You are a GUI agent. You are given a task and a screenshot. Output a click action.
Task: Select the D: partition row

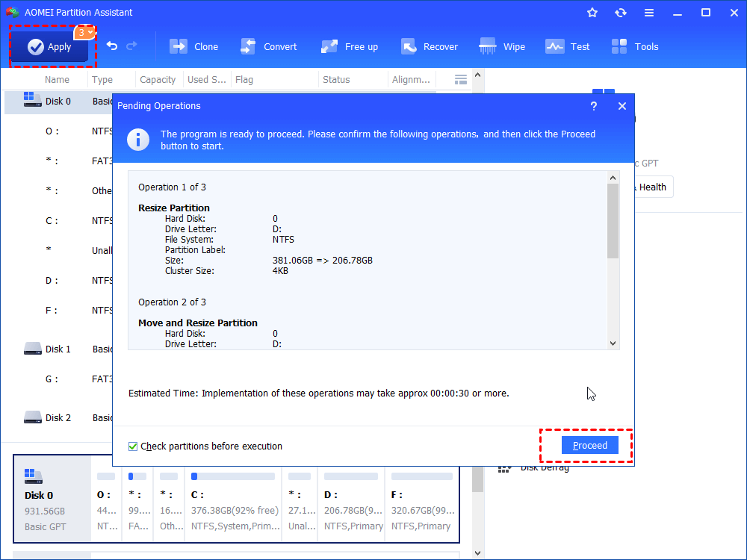[x=58, y=281]
